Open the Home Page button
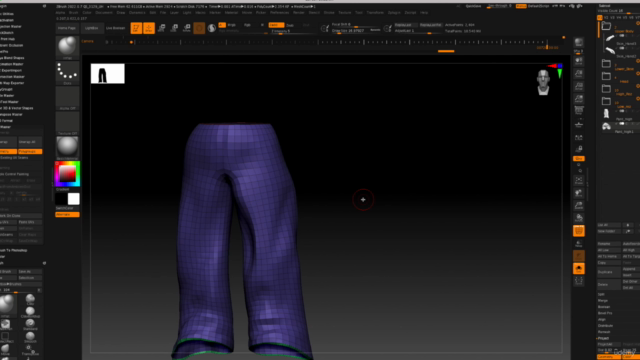Image resolution: width=640 pixels, height=360 pixels. [67, 28]
